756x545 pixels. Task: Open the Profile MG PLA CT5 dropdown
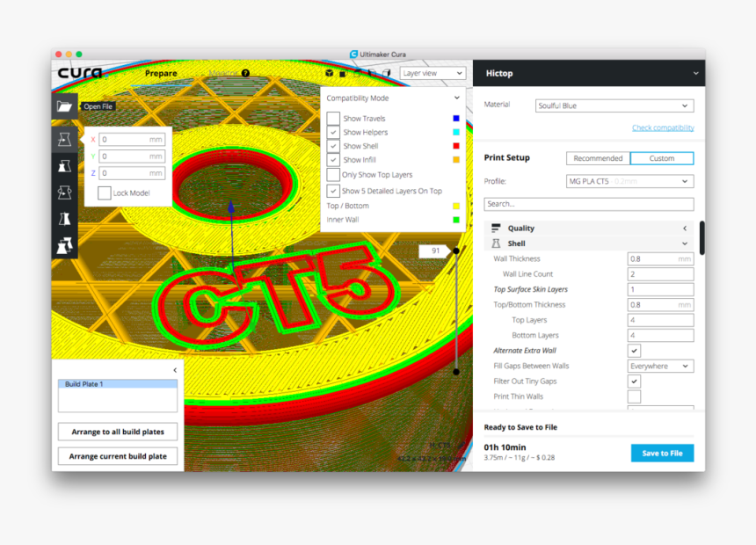pos(629,181)
